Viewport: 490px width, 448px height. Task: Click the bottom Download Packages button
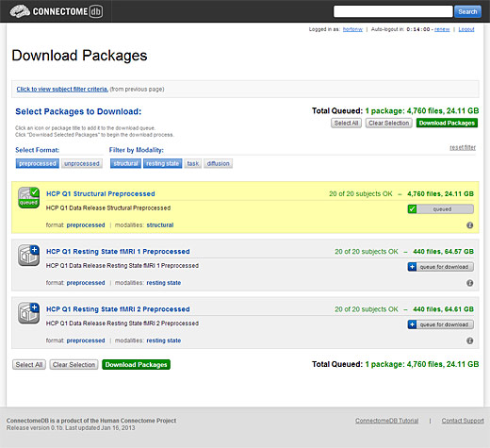[x=136, y=365]
